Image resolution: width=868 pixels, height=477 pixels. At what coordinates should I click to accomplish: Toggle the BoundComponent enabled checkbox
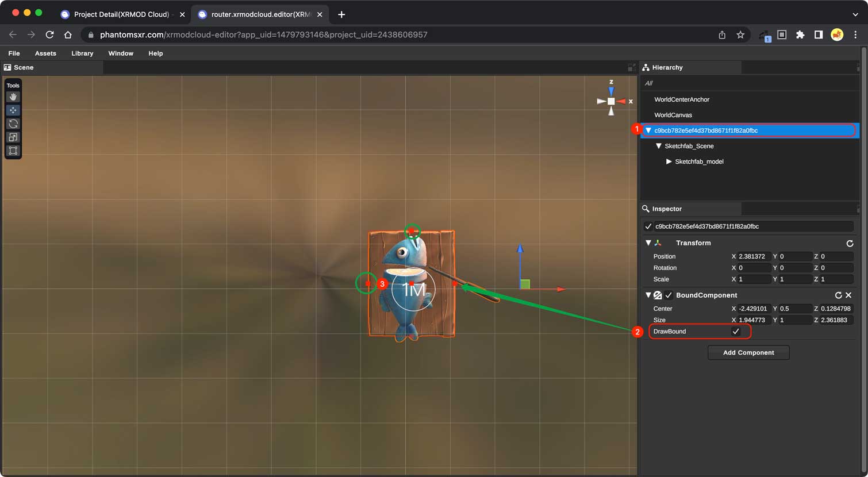tap(669, 295)
